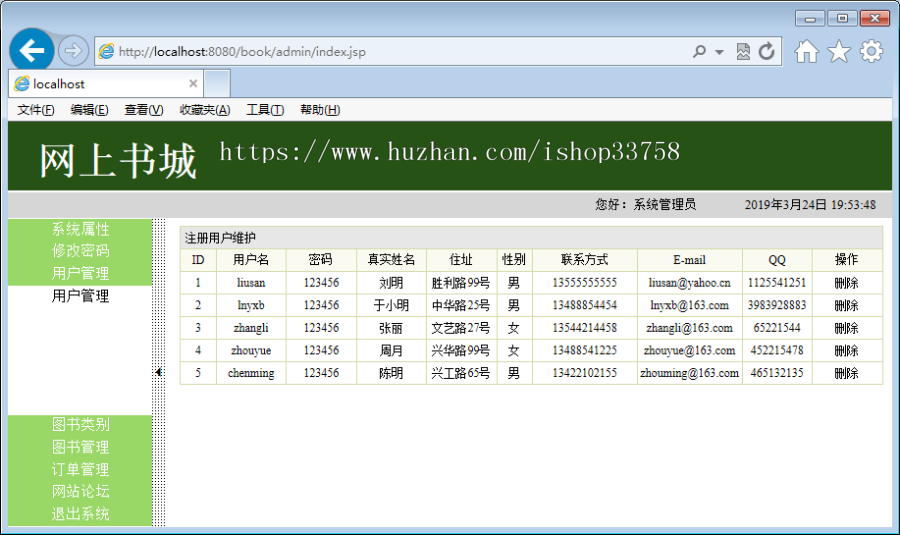Click the browser forward arrow button

73,51
